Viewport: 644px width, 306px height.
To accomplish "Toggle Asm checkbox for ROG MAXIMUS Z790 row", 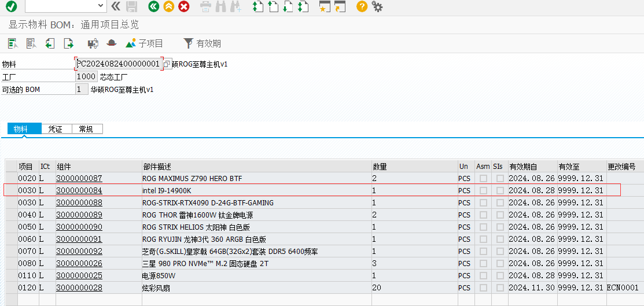I will click(x=483, y=178).
